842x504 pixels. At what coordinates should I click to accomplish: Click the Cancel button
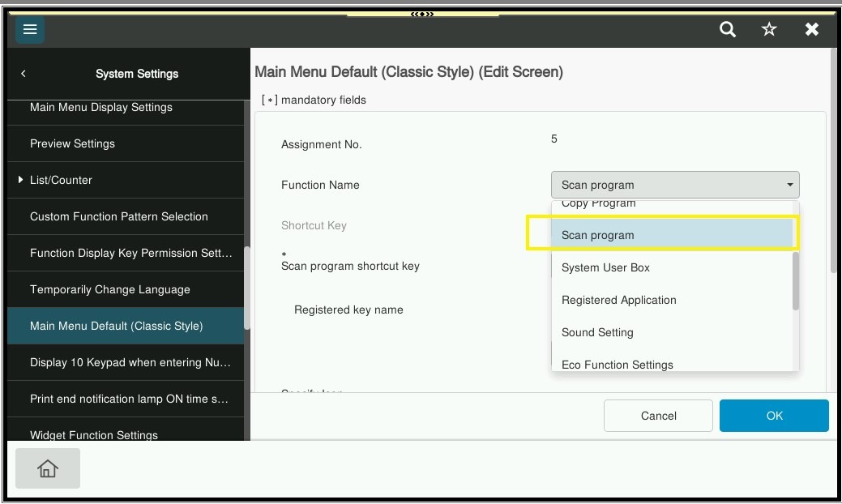coord(658,416)
